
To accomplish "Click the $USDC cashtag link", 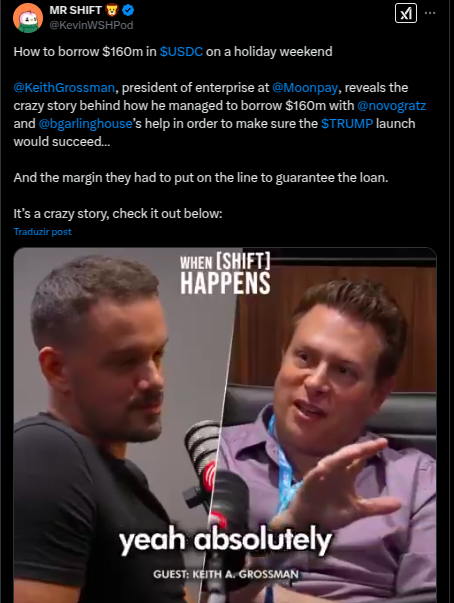I will click(x=181, y=52).
